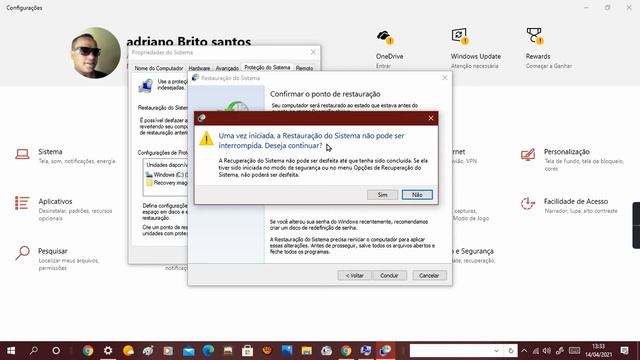Screen dimensions: 640x360
Task: Open Mail app on taskbar
Action: pyautogui.click(x=188, y=351)
